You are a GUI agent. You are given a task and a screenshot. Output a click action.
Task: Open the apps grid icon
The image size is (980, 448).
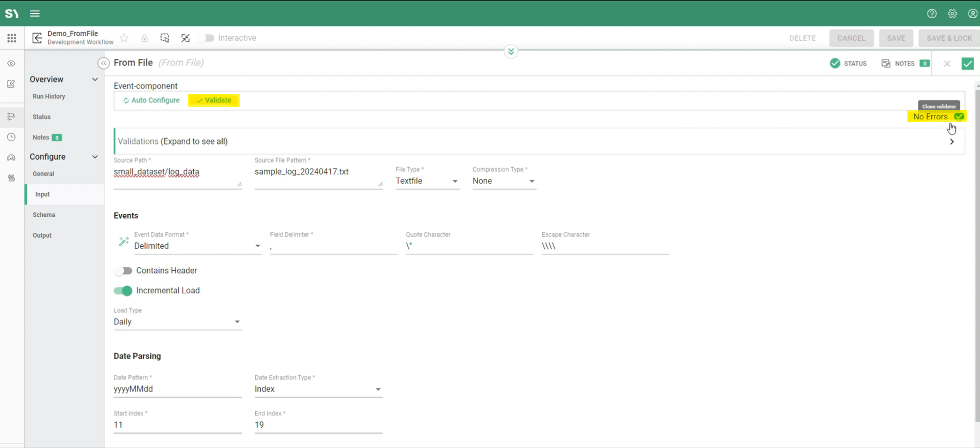(12, 38)
